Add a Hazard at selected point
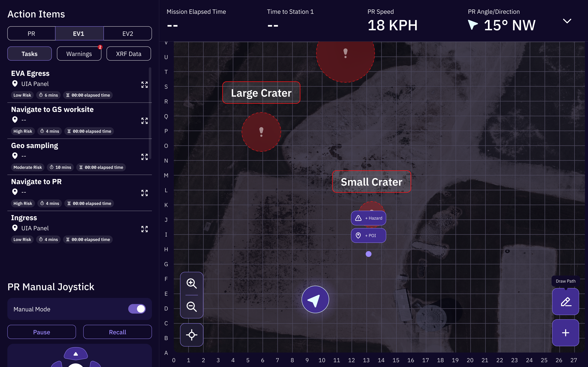The image size is (588, 367). (368, 218)
